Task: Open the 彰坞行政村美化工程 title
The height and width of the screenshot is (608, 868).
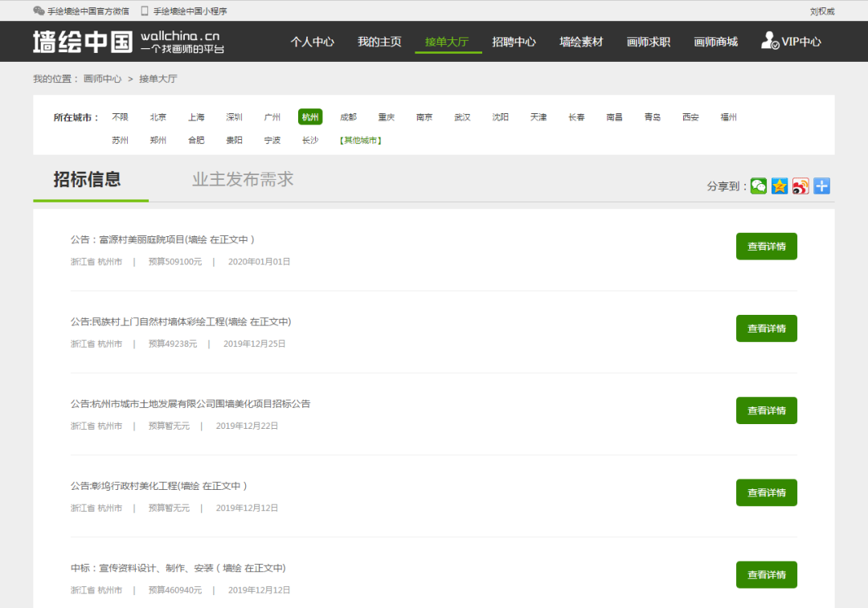Action: [158, 486]
